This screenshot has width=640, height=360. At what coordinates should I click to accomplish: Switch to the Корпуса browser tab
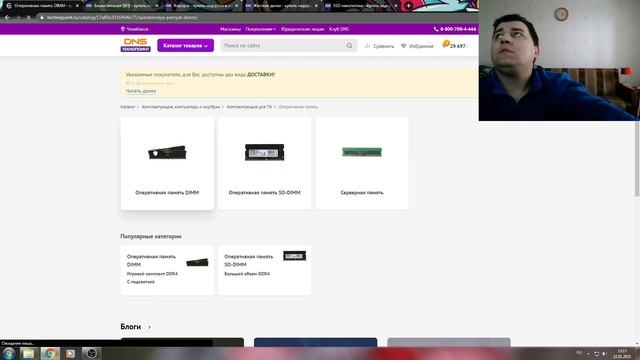tap(202, 6)
